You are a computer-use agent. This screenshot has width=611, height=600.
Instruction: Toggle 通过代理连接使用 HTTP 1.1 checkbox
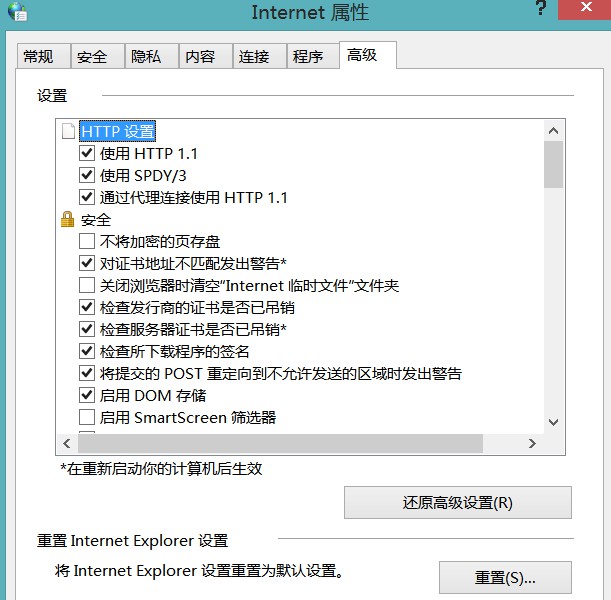coord(87,197)
